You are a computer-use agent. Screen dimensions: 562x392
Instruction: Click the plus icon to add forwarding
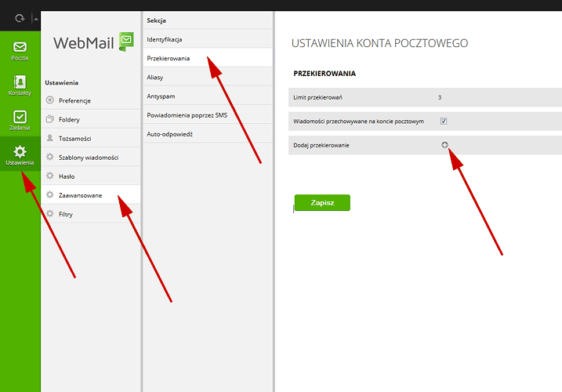click(x=444, y=144)
